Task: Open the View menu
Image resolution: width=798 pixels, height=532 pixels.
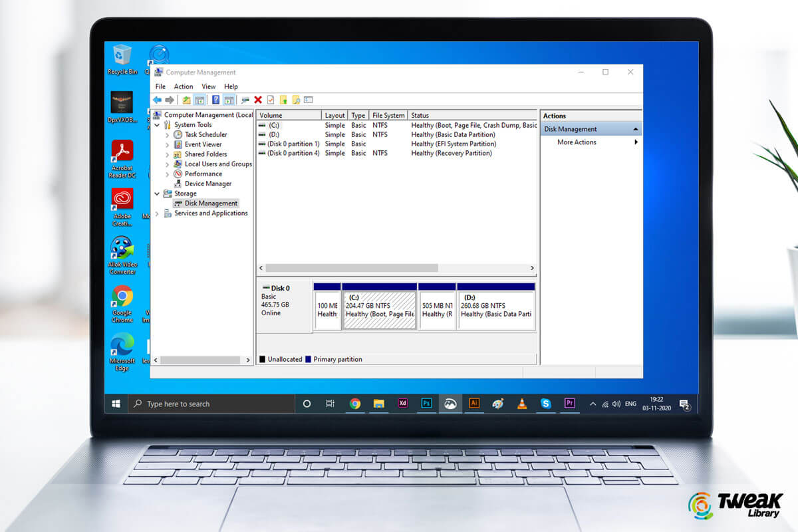Action: [208, 86]
